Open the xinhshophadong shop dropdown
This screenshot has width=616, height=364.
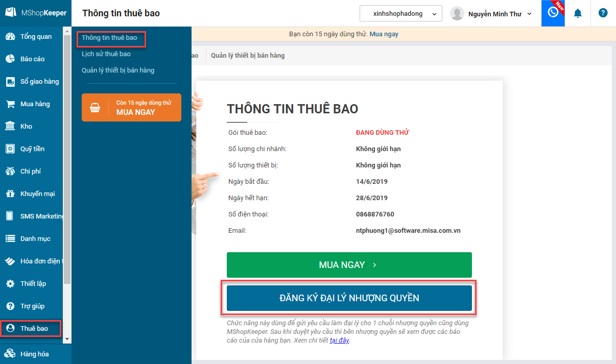pyautogui.click(x=401, y=14)
